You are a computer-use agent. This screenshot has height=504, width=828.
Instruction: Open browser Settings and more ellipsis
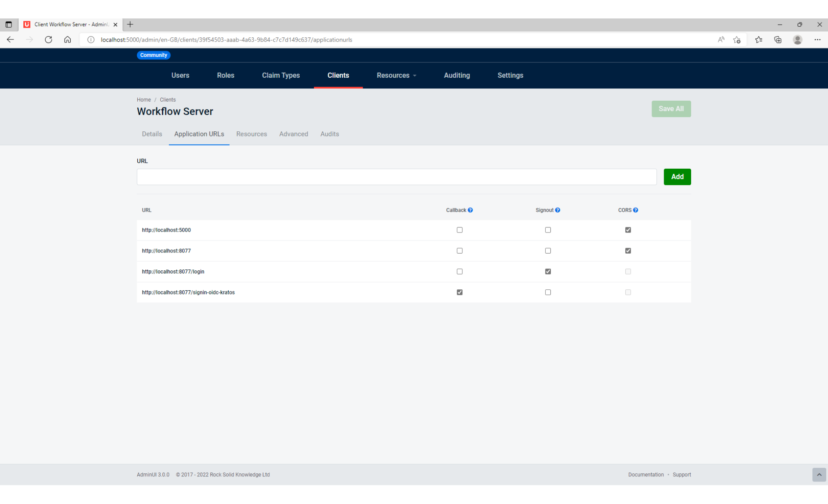point(817,40)
